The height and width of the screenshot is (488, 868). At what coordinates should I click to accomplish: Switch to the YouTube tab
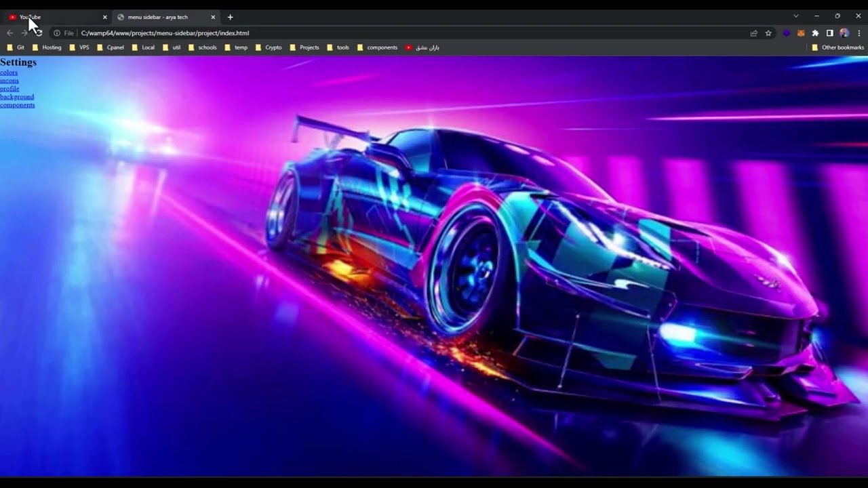click(58, 17)
